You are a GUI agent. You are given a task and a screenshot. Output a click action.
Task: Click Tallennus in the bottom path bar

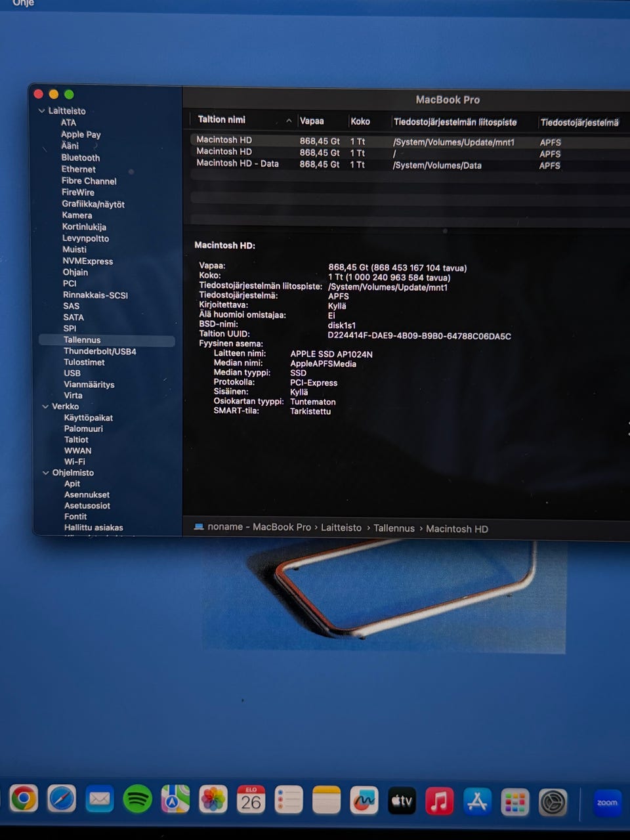click(394, 528)
